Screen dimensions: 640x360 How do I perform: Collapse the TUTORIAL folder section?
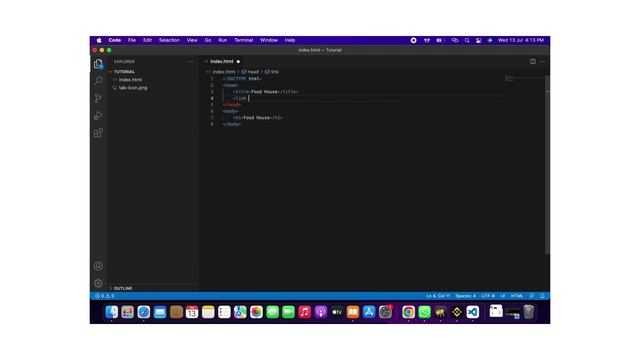153,71
